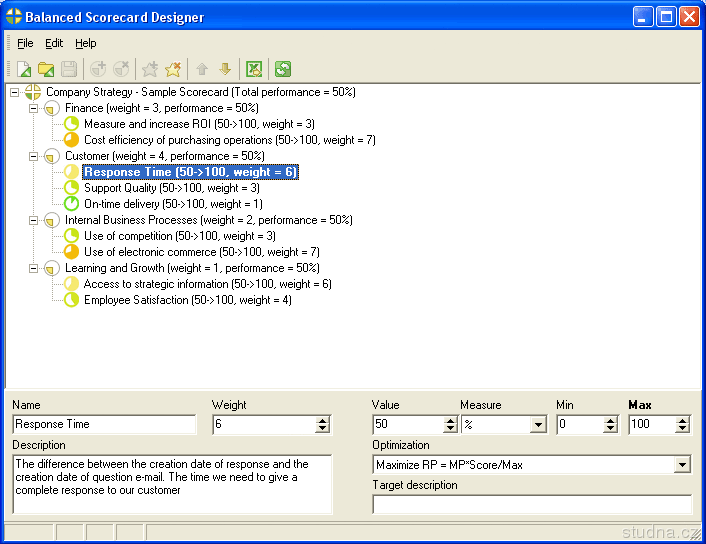Click the green Refresh toolbar icon
Viewport: 706px width, 544px height.
[x=283, y=69]
